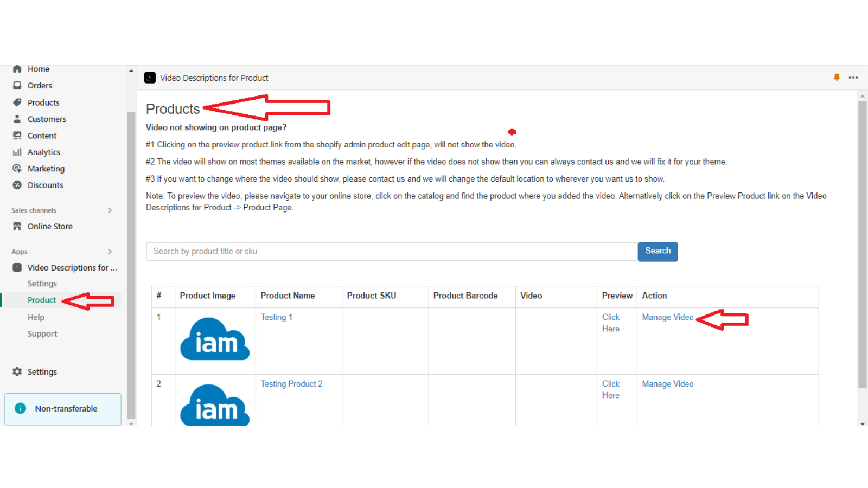Screen dimensions: 868x488
Task: Click the preview link for Testing Product 2
Action: click(x=611, y=389)
